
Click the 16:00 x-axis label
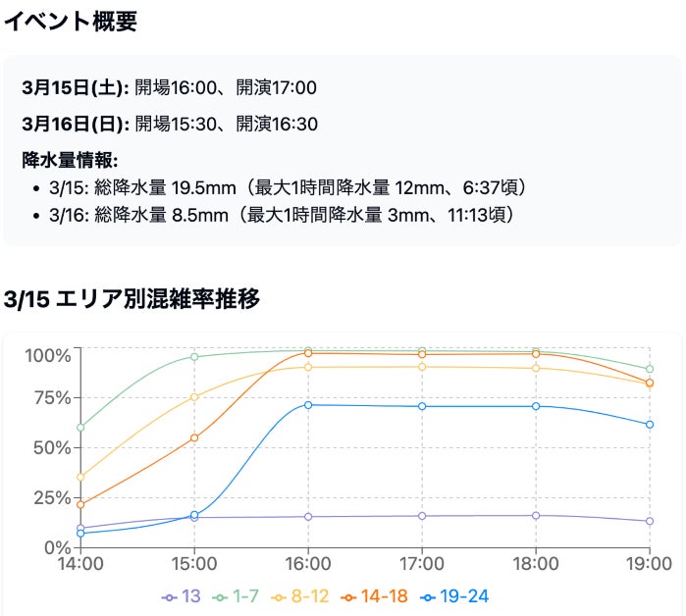308,564
